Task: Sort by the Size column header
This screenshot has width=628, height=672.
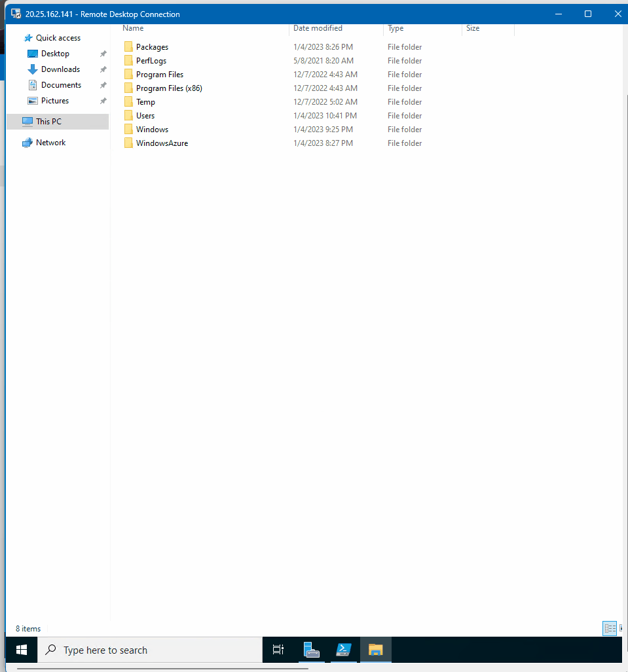Action: [473, 28]
